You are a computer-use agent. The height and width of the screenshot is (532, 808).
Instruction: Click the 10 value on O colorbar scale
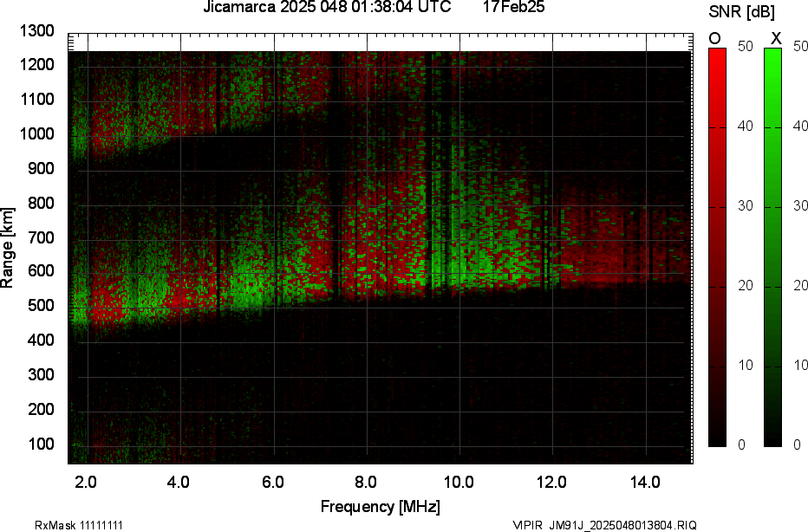tap(746, 365)
